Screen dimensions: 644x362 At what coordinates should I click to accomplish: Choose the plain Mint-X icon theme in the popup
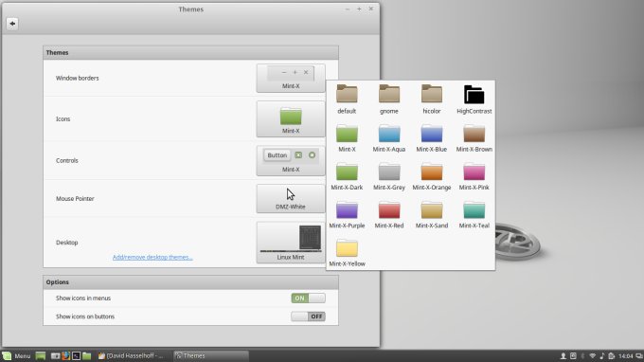tap(347, 137)
